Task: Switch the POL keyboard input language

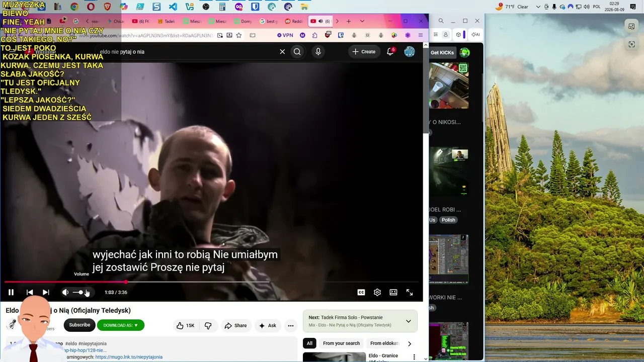Action: click(597, 7)
